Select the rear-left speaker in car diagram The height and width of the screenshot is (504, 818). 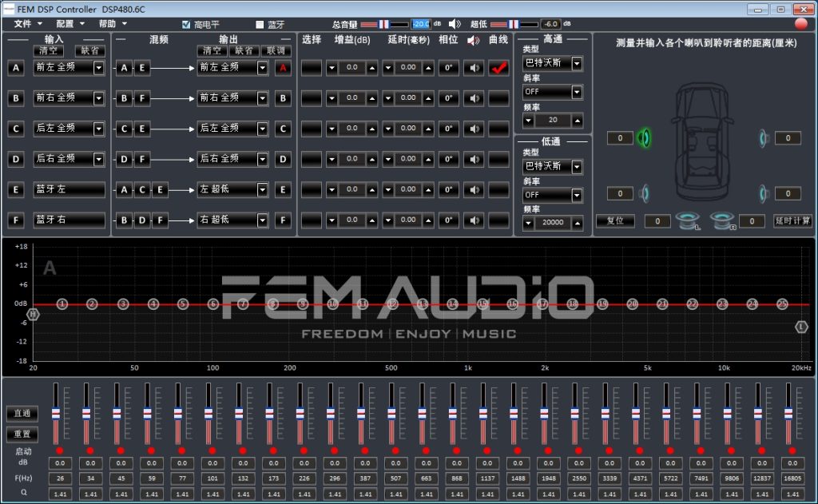coord(645,193)
